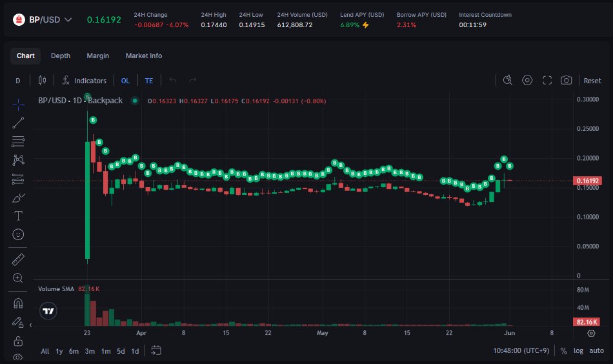
Task: Toggle the TE trade executions option
Action: tap(149, 81)
